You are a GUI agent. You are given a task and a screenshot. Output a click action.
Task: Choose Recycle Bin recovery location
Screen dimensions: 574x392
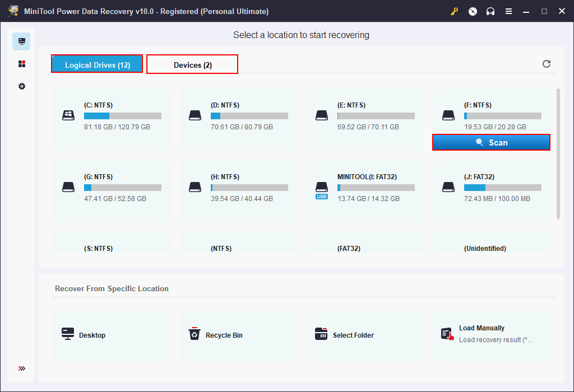[x=238, y=337]
